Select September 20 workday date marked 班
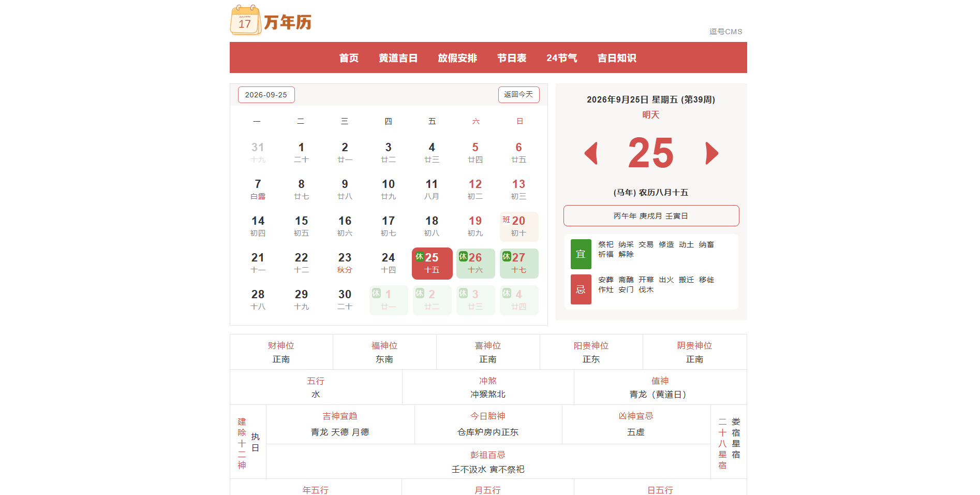Viewport: 980px width, 495px height. 519,226
